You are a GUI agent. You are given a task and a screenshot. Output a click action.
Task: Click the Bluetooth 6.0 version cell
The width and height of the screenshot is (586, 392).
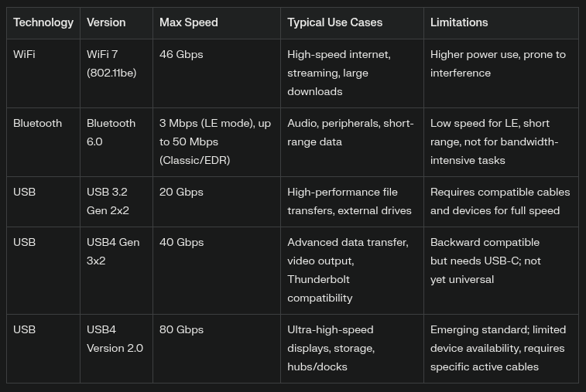111,132
